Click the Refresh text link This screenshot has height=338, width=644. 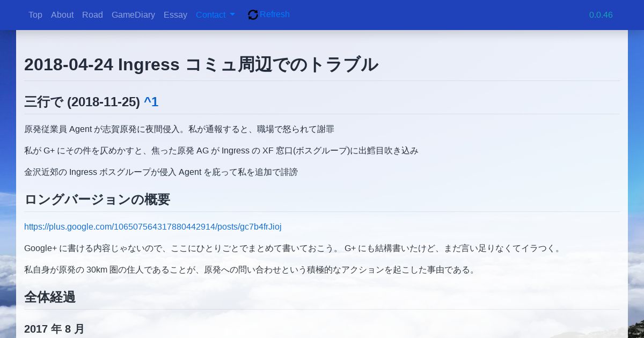pyautogui.click(x=275, y=14)
